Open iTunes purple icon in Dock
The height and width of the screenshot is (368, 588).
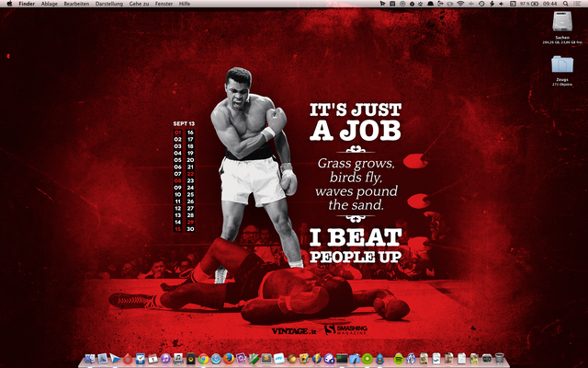165,359
